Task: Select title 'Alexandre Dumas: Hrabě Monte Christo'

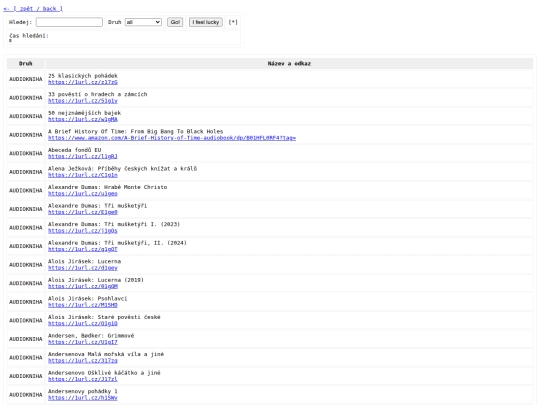Action: click(107, 187)
